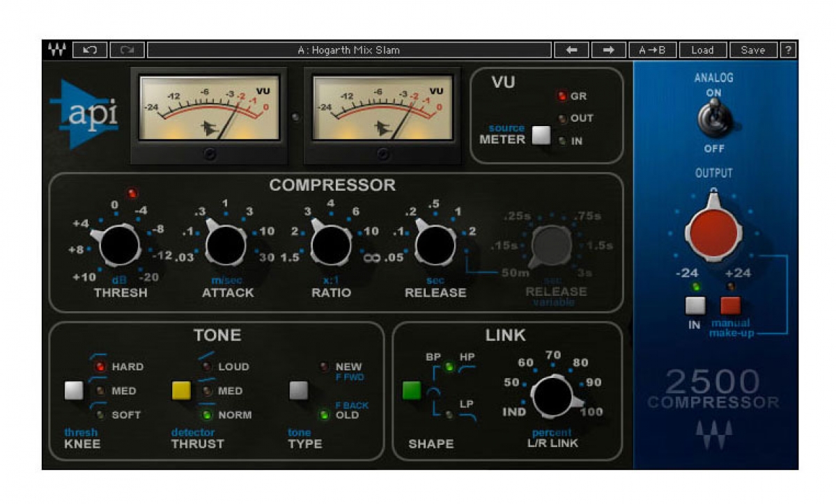Click the API logo

tap(84, 114)
